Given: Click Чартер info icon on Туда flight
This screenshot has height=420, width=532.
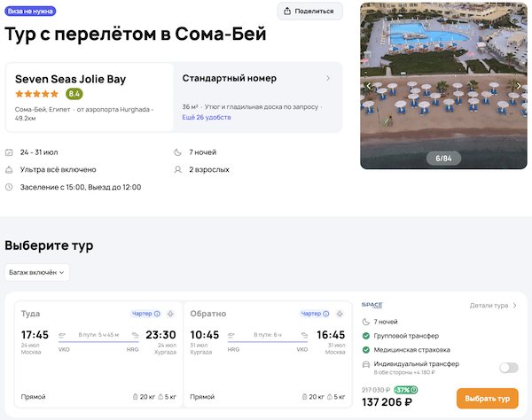Looking at the screenshot, I should (x=157, y=314).
